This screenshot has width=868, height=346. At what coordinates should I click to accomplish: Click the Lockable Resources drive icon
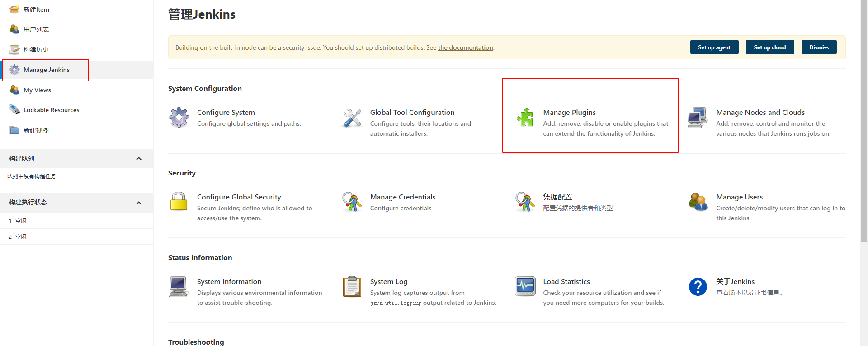click(14, 110)
